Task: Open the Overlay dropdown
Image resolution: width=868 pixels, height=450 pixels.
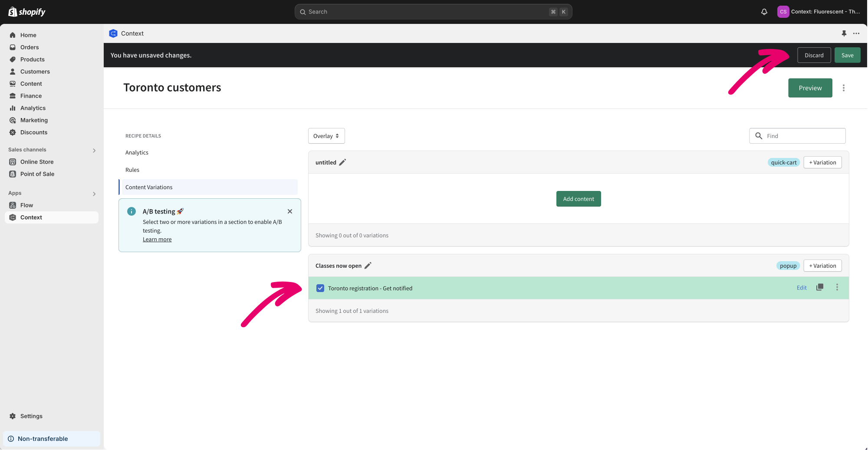Action: pyautogui.click(x=326, y=136)
